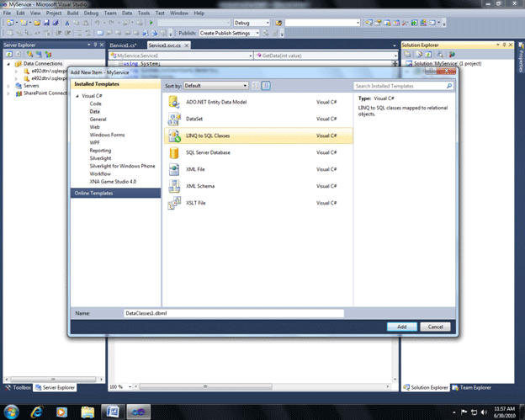Select the Windows Forms category

[107, 135]
